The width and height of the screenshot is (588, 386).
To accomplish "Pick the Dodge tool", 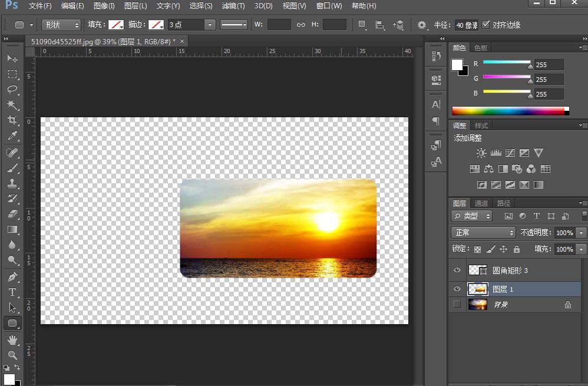I will pyautogui.click(x=12, y=260).
